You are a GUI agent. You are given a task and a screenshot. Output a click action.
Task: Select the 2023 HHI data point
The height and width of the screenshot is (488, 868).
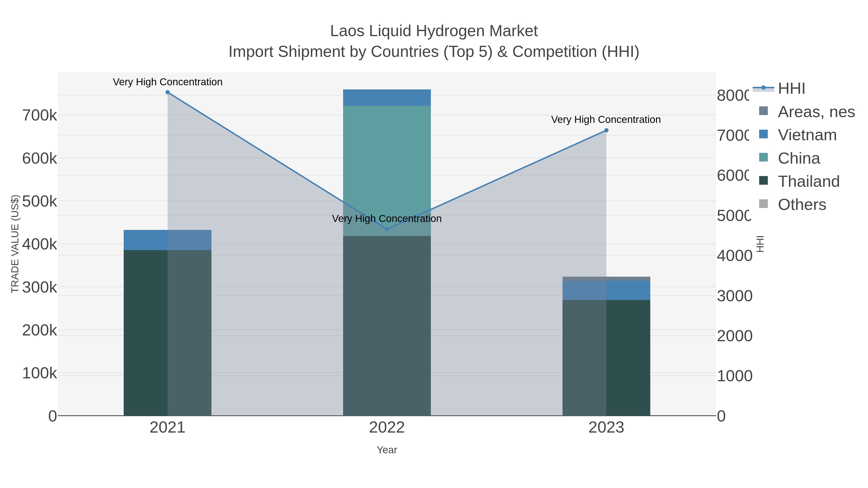tap(606, 130)
